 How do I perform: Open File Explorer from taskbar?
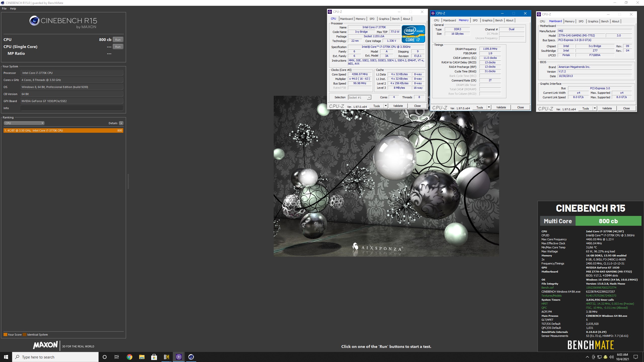(x=142, y=357)
